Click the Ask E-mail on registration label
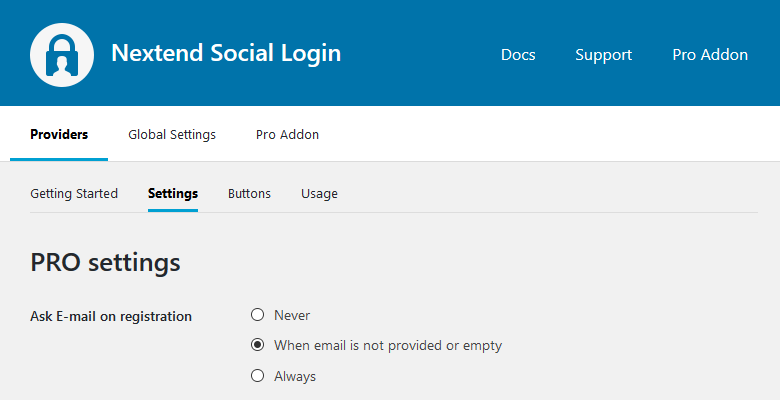The width and height of the screenshot is (780, 400). [x=111, y=317]
